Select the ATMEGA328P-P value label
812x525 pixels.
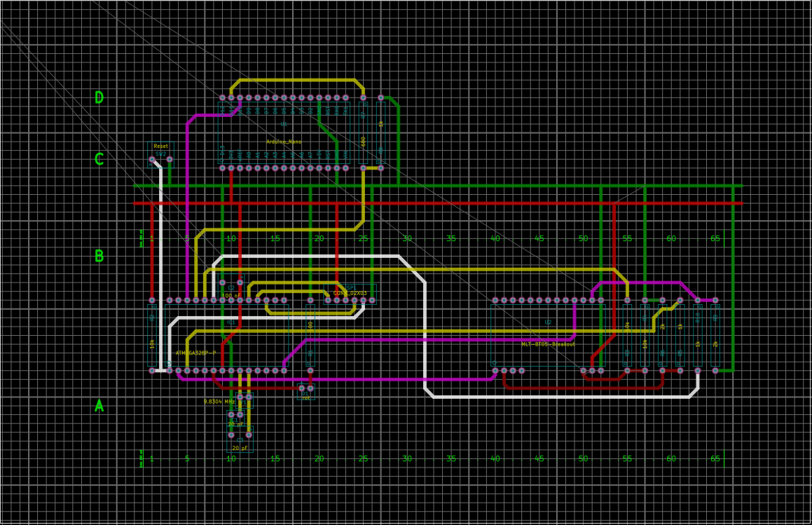195,353
